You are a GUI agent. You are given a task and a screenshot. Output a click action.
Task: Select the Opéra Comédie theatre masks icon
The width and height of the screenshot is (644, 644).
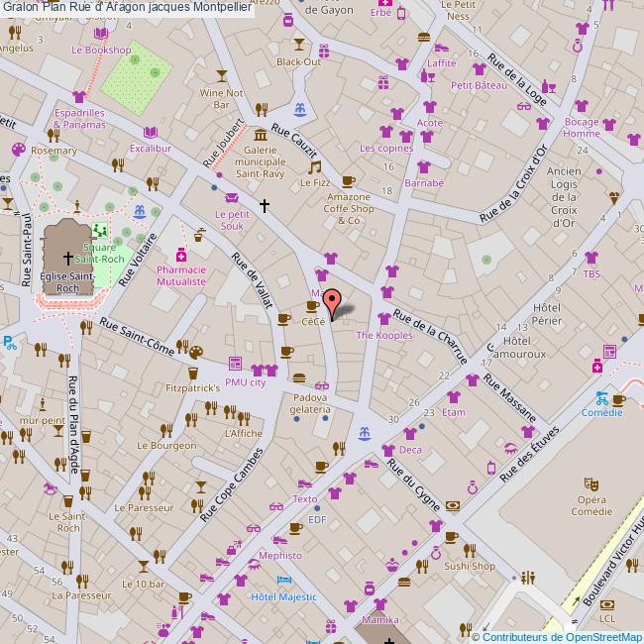(x=590, y=484)
